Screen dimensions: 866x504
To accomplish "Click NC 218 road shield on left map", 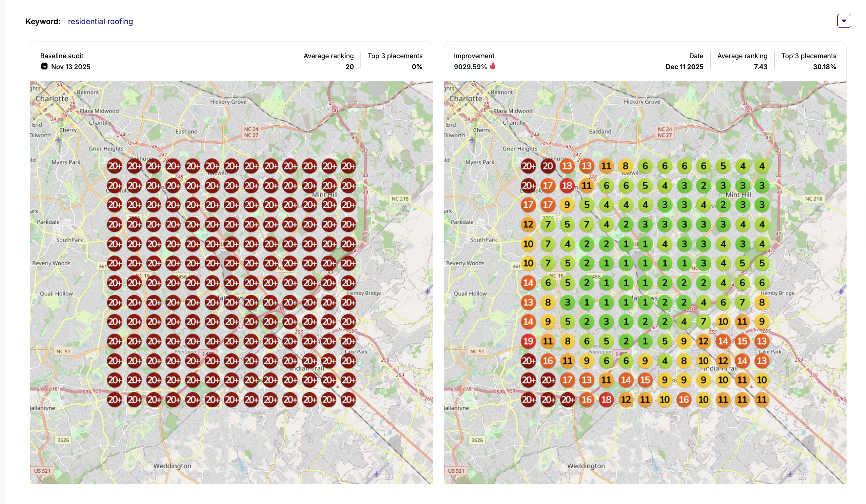I will coord(400,199).
